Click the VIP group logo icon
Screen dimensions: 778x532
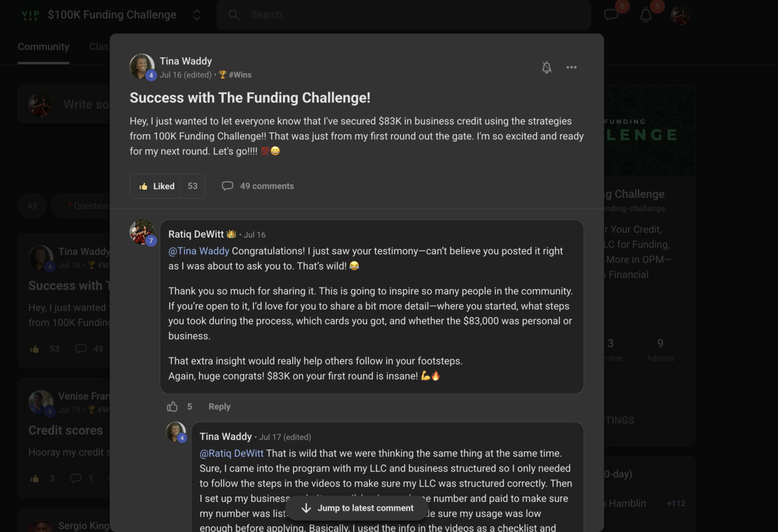[x=30, y=15]
